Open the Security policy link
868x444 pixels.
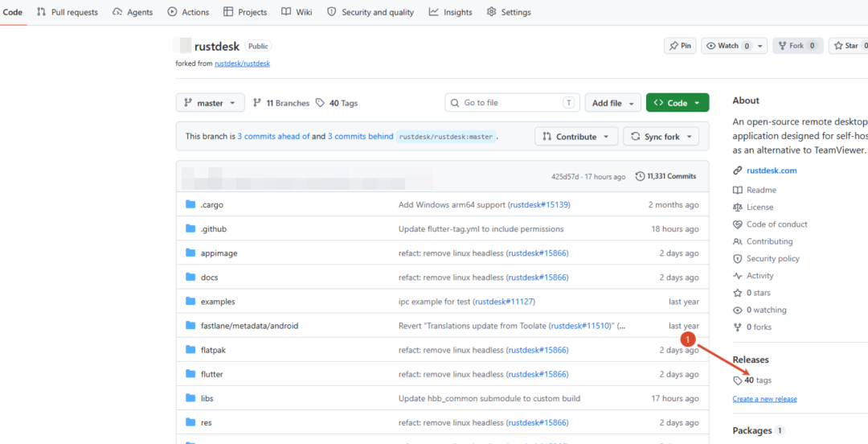pos(773,259)
